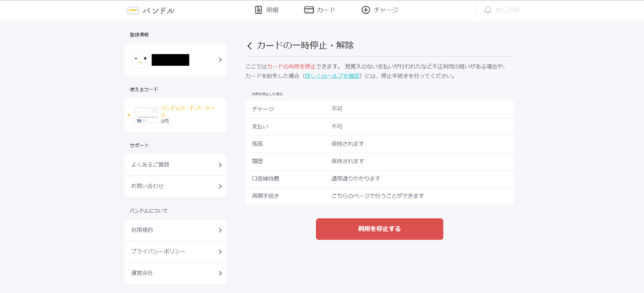Open プライバシーポリシー via its chevron arrow
The height and width of the screenshot is (293, 644).
pos(220,251)
